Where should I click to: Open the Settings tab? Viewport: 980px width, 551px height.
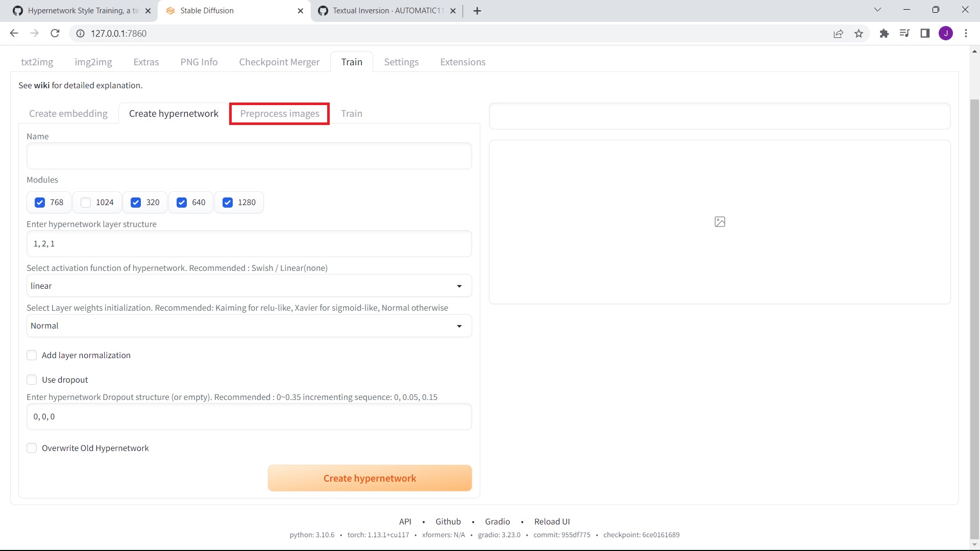pos(401,62)
